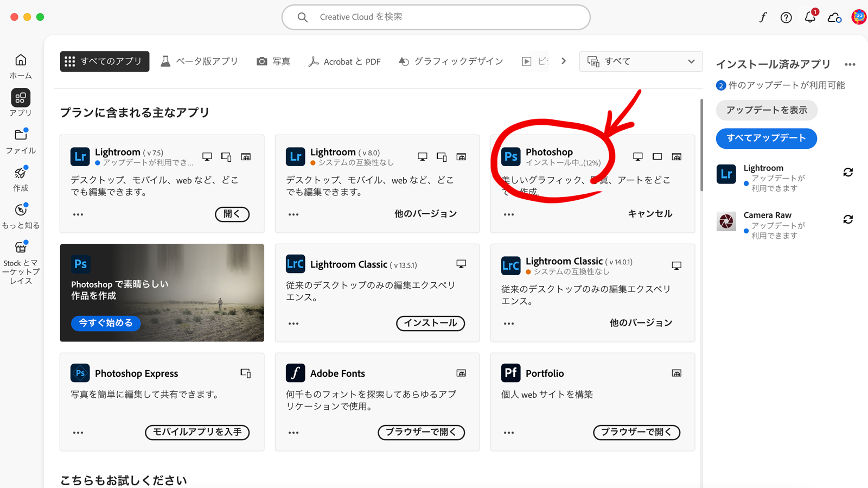Check cloud sync status icon

pyautogui.click(x=834, y=18)
